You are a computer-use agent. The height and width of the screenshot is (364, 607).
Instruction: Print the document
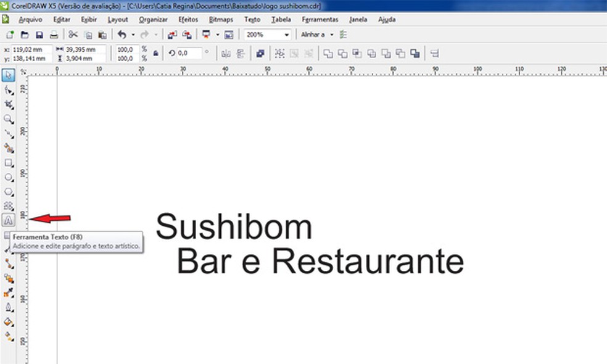coord(54,35)
